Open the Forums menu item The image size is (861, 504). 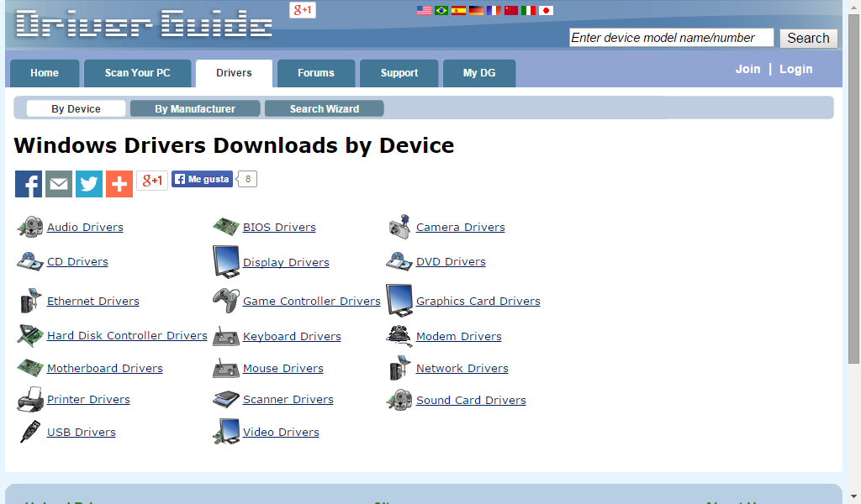click(316, 73)
